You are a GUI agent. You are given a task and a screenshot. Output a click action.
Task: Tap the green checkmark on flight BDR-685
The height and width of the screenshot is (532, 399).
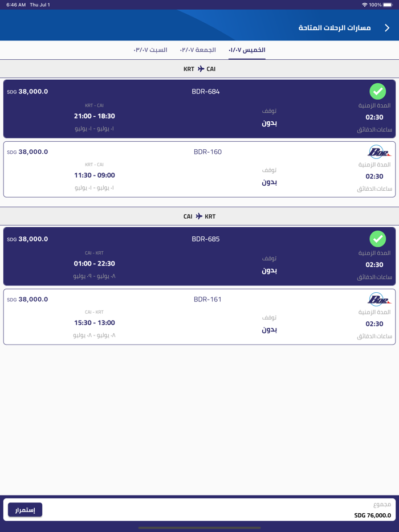pos(377,239)
